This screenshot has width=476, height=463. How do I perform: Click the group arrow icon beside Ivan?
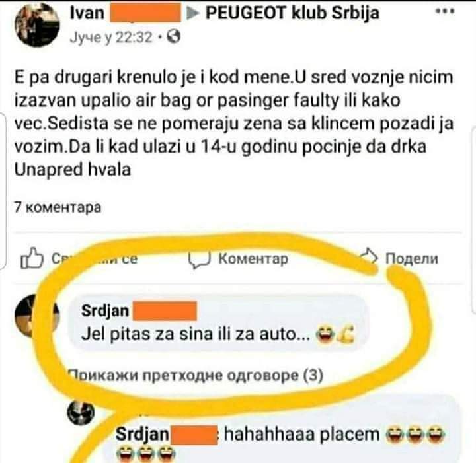coord(192,13)
